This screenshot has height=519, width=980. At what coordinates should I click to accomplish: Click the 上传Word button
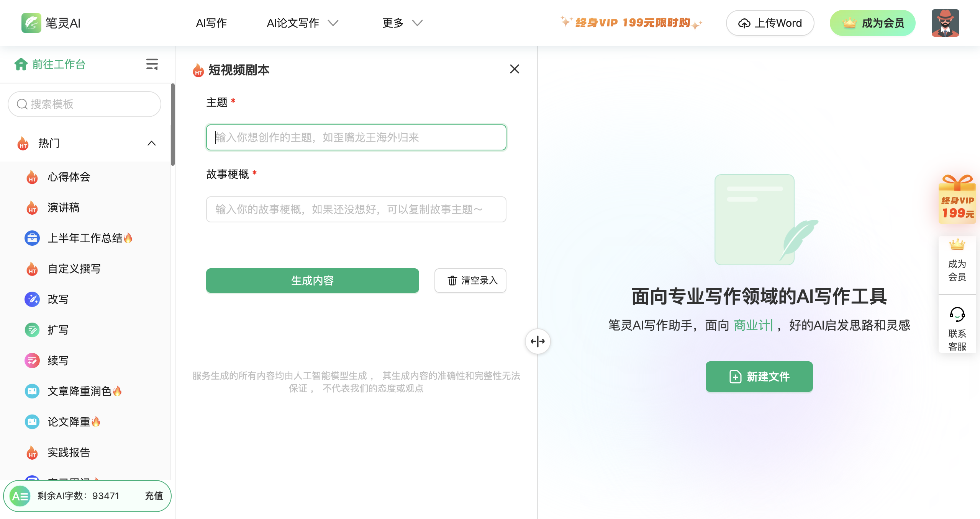tap(770, 23)
